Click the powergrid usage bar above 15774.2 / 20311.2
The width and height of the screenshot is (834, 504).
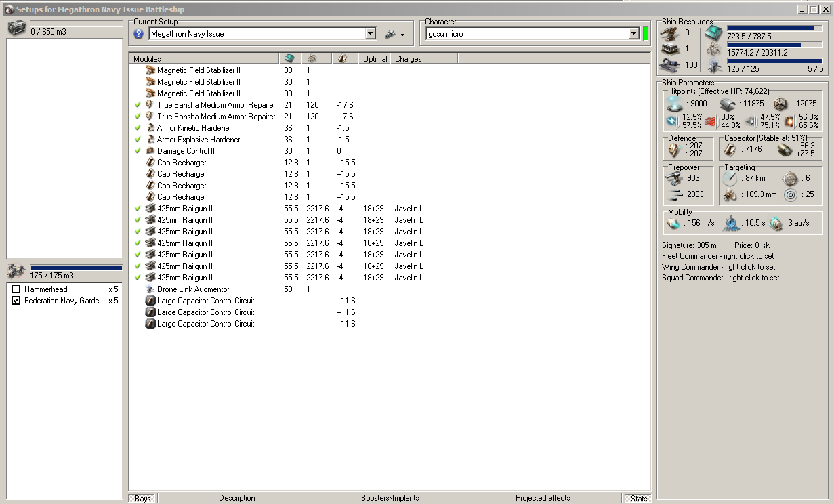775,45
